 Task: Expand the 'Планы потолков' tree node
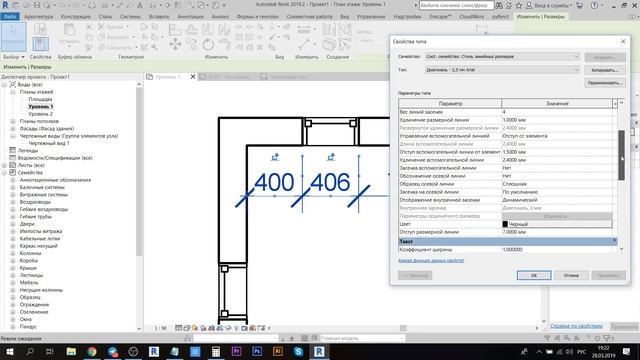tap(12, 121)
